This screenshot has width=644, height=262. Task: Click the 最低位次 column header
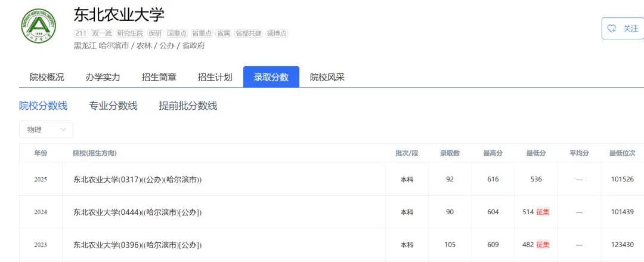(x=622, y=153)
